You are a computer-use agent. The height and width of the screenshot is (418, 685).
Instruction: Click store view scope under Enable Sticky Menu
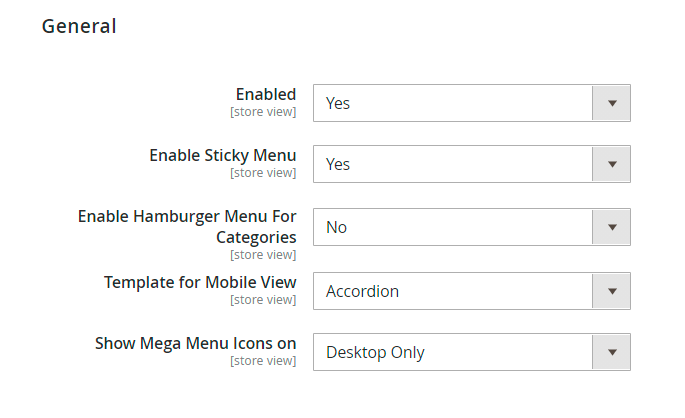(263, 173)
